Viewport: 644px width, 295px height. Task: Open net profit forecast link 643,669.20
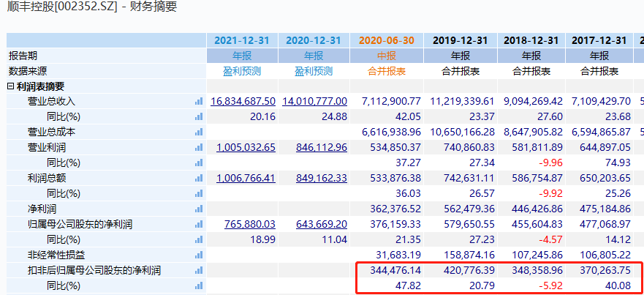pos(322,225)
